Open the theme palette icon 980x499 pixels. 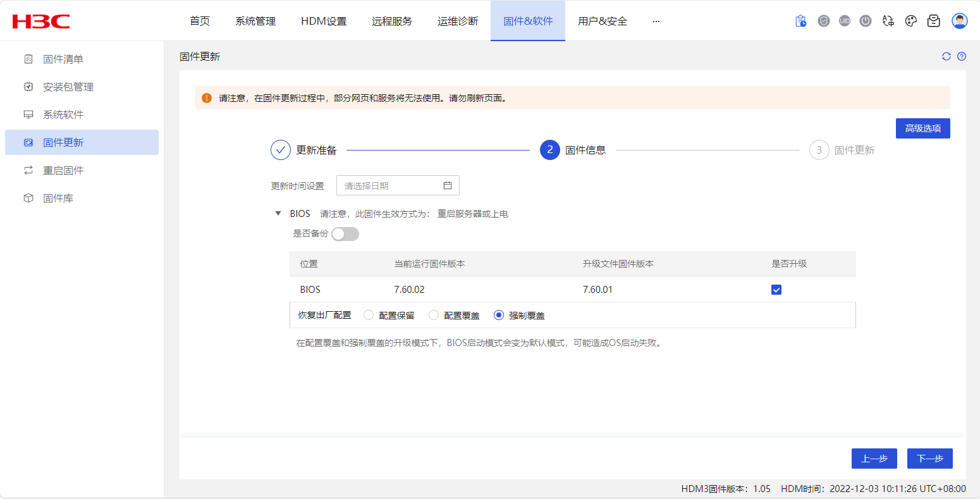(x=911, y=21)
